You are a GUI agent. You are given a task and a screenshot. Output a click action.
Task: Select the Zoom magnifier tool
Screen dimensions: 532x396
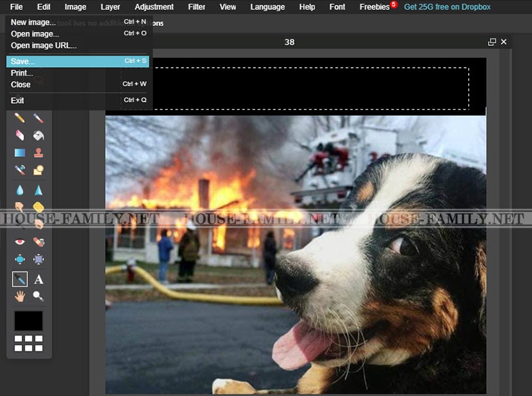[x=39, y=296]
